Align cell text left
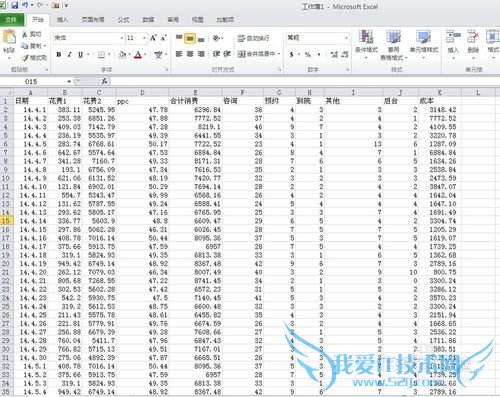 coord(179,54)
